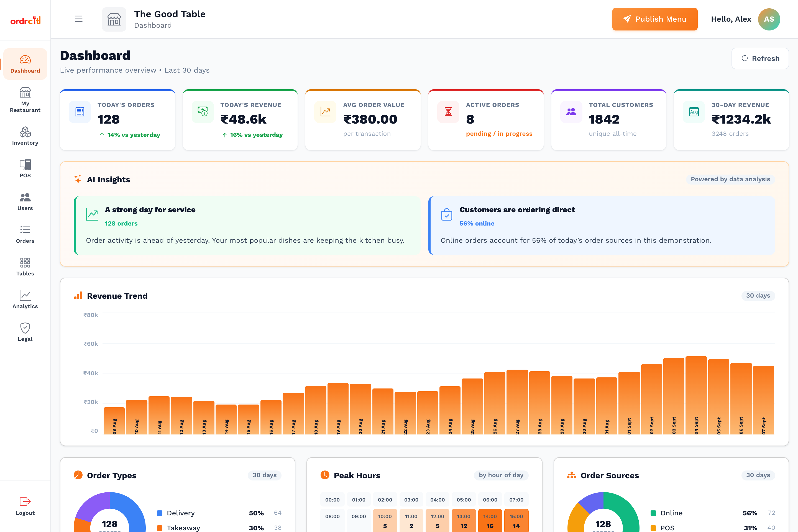Click the 30-Day Revenue calendar icon
This screenshot has width=798, height=532.
(694, 112)
